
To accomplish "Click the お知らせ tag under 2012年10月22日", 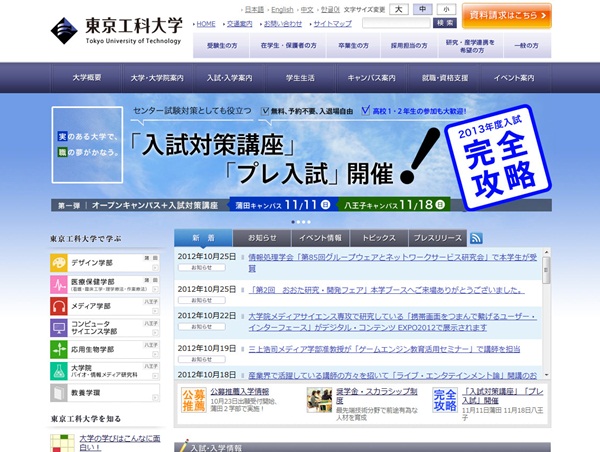I will [x=202, y=327].
